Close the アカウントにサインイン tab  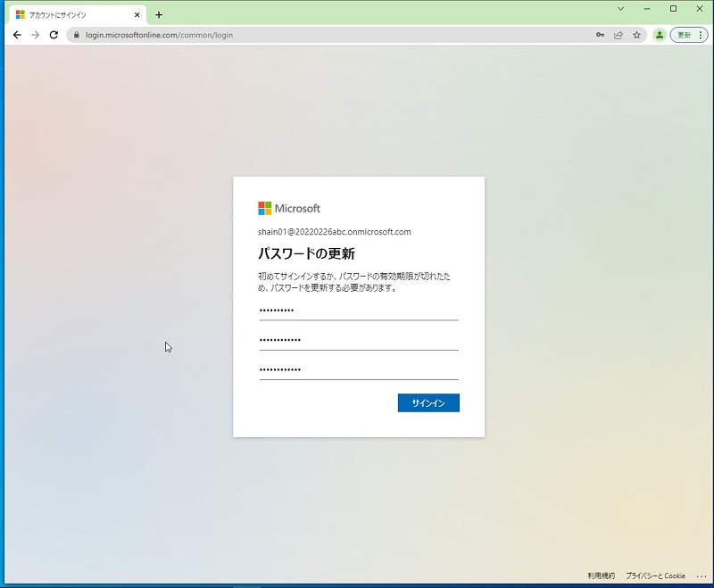click(137, 15)
